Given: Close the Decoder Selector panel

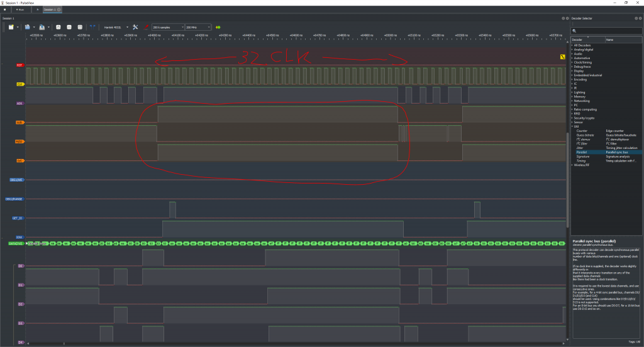Looking at the screenshot, I should [x=640, y=18].
